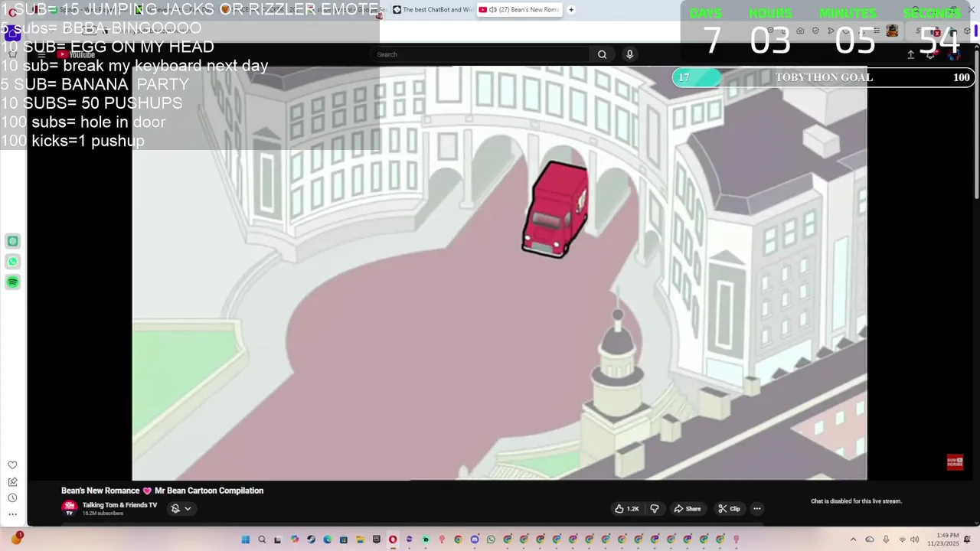The width and height of the screenshot is (980, 551).
Task: Click the TOBYTHON GOAL progress bar
Action: (823, 77)
